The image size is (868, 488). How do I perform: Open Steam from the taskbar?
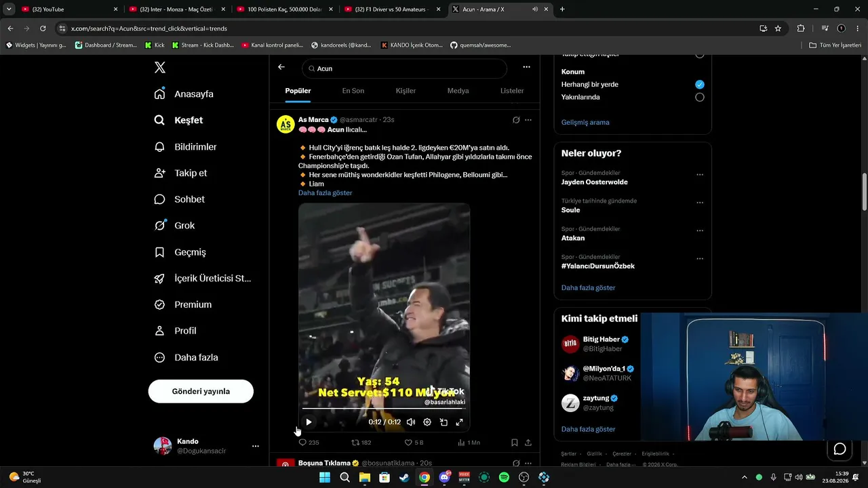click(x=404, y=477)
